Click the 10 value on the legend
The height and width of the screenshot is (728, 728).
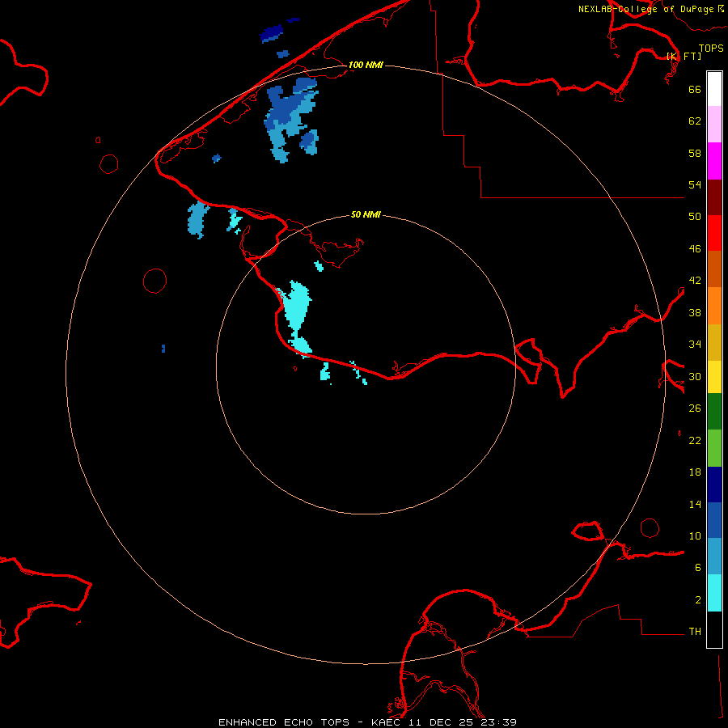695,536
